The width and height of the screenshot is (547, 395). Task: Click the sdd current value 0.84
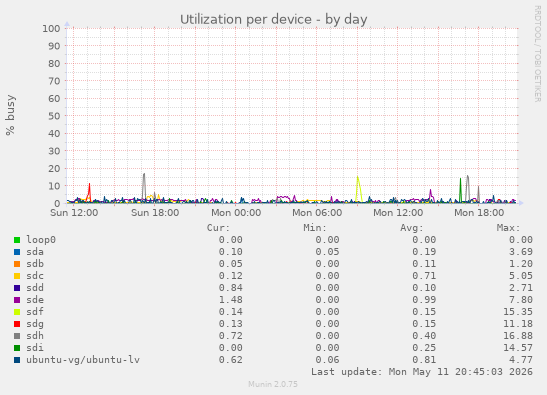[231, 288]
